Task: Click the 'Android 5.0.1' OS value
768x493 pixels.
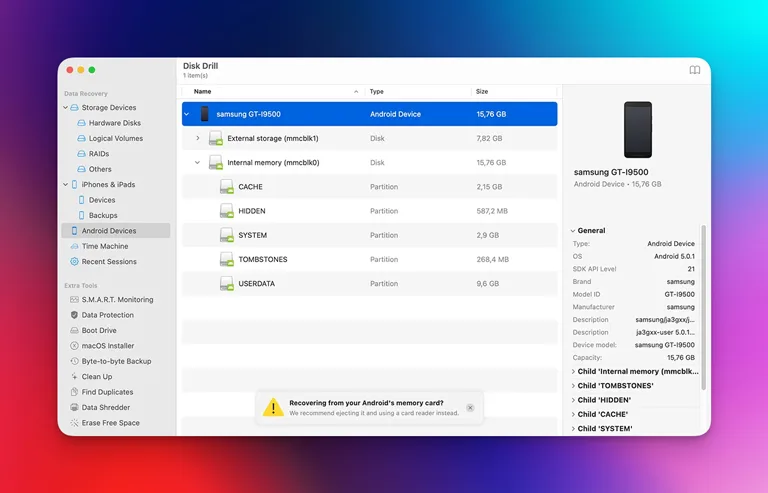Action: click(x=674, y=256)
